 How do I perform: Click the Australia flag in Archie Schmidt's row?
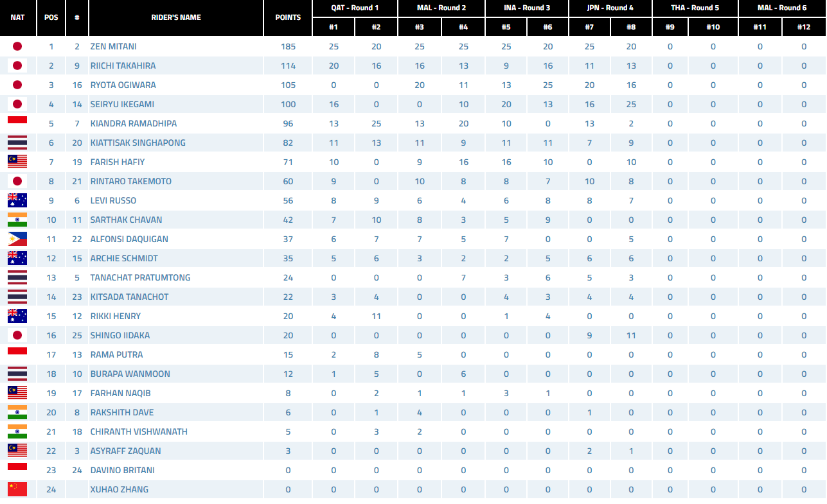coord(17,258)
